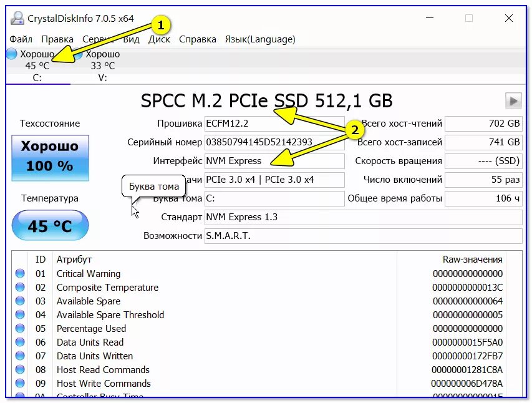Image resolution: width=532 pixels, height=403 pixels.
Task: Click status circle for Available Spare row
Action: coord(20,301)
